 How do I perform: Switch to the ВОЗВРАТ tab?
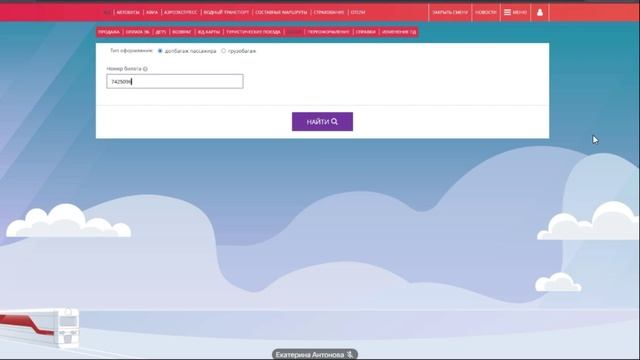(x=182, y=32)
